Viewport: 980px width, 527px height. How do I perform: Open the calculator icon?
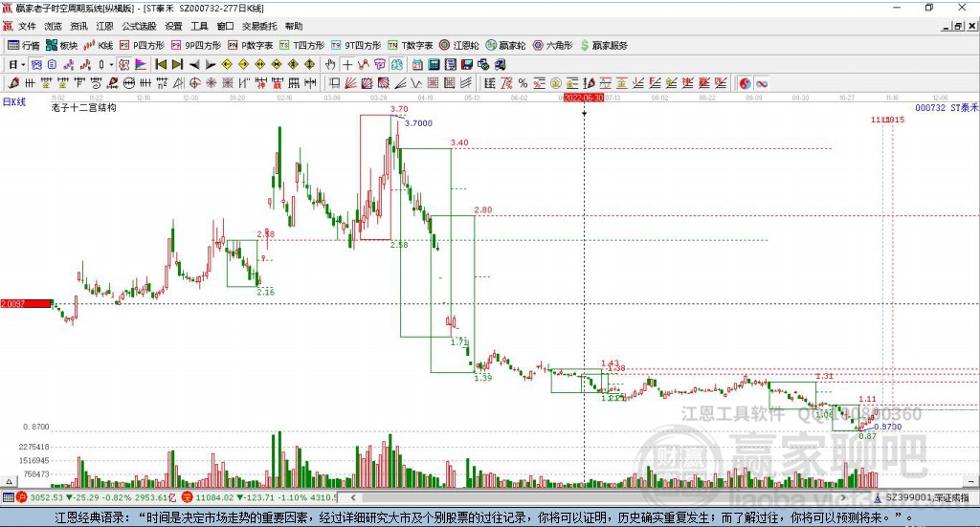(434, 64)
